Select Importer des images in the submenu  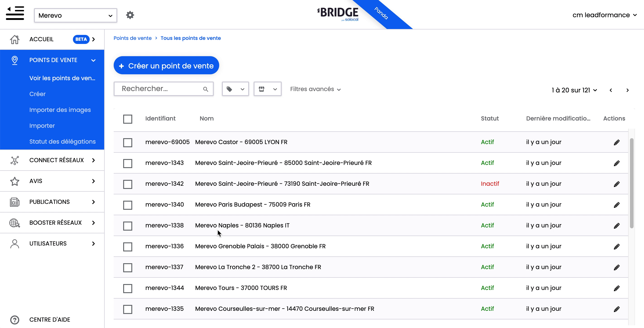coord(60,110)
